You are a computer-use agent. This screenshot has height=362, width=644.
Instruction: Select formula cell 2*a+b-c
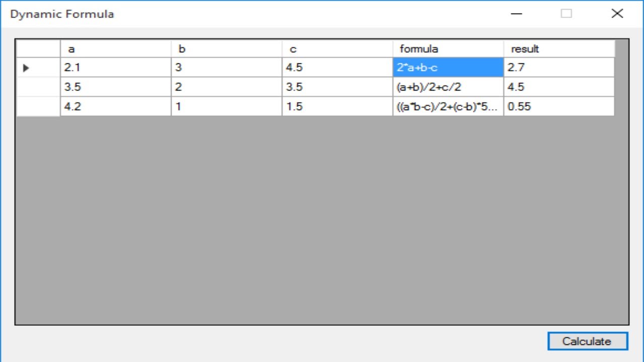(448, 67)
